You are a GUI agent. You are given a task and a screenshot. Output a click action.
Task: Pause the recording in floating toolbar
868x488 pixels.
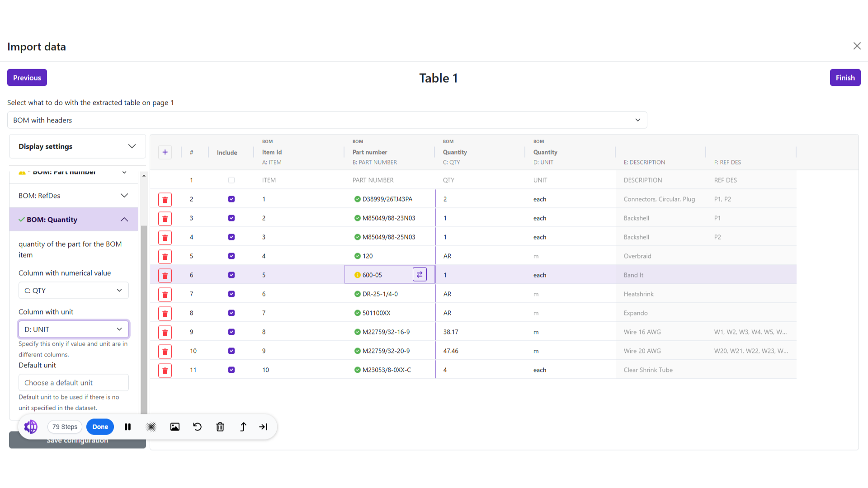click(128, 427)
